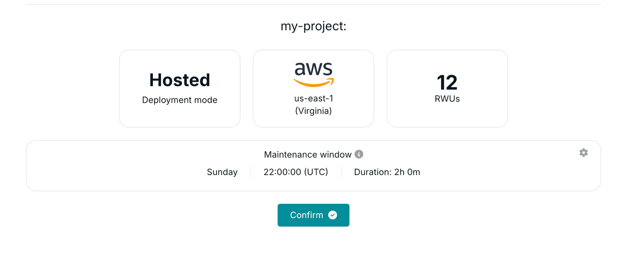Click the Duration 2h 0m value
The height and width of the screenshot is (264, 644).
pyautogui.click(x=386, y=172)
